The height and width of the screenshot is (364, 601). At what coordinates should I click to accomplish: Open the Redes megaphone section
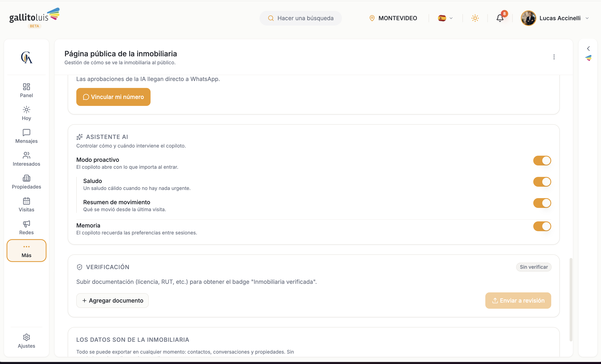click(x=26, y=227)
